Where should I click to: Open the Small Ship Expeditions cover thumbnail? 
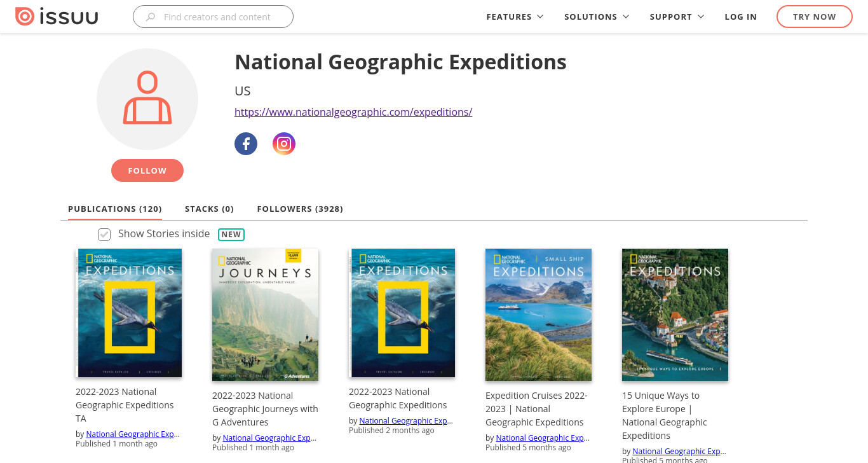tap(538, 315)
